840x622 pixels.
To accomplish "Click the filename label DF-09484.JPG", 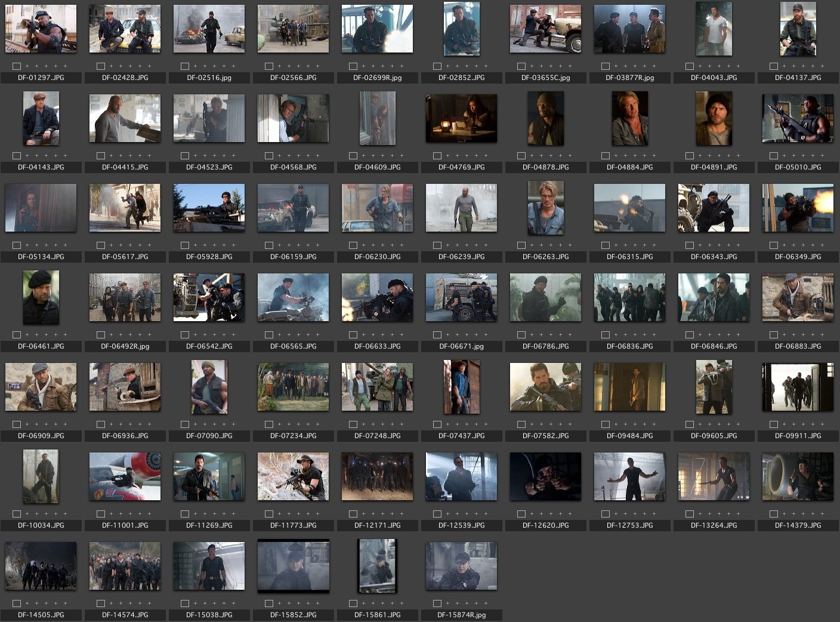I will click(629, 436).
